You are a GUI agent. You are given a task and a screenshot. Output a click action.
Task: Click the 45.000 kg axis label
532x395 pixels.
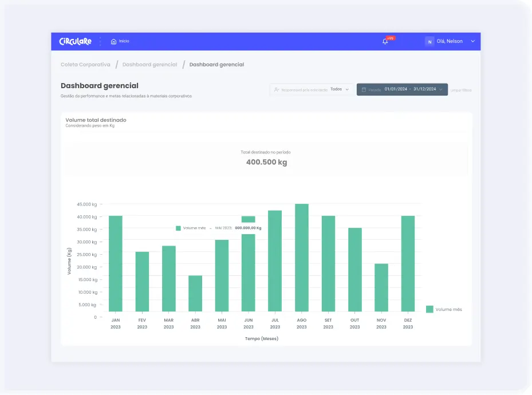pyautogui.click(x=87, y=204)
